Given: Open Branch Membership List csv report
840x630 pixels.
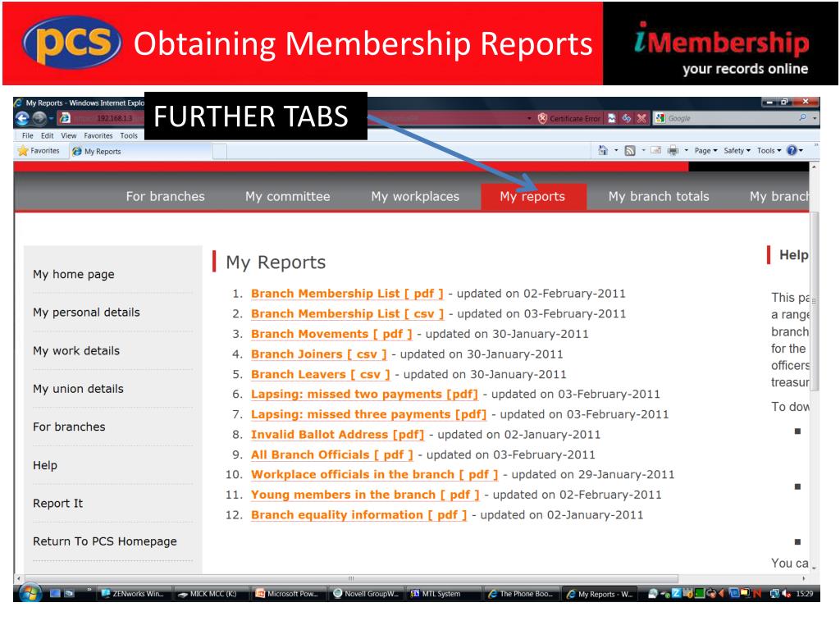Looking at the screenshot, I should click(347, 314).
